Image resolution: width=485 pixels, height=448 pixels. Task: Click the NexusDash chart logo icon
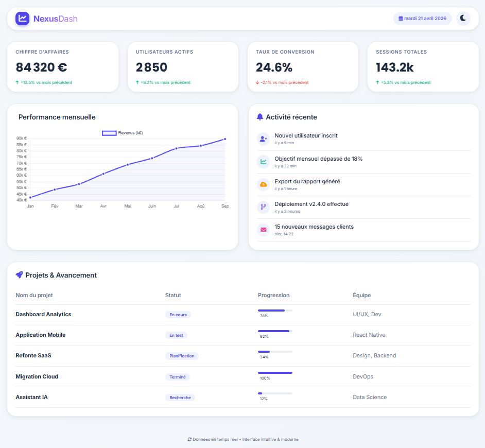(x=22, y=19)
